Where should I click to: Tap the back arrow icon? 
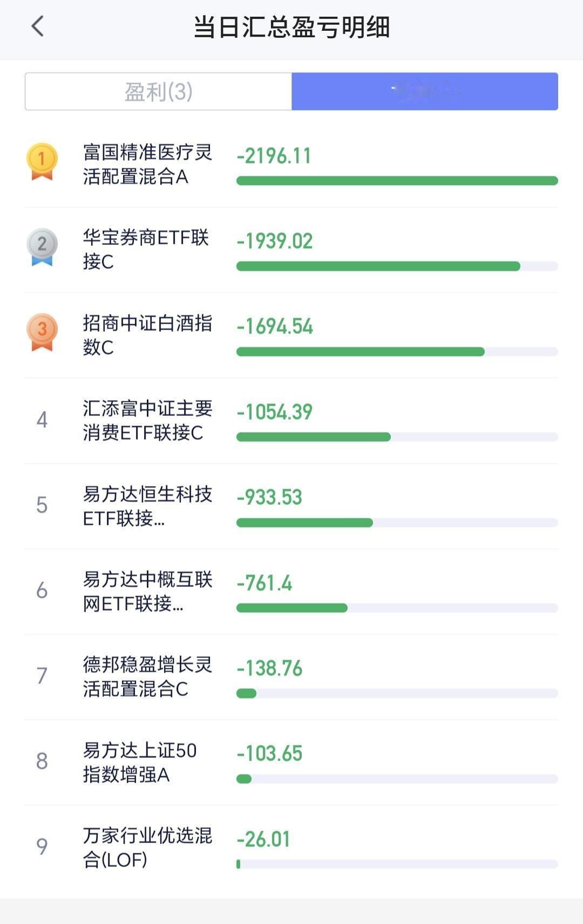pyautogui.click(x=37, y=26)
